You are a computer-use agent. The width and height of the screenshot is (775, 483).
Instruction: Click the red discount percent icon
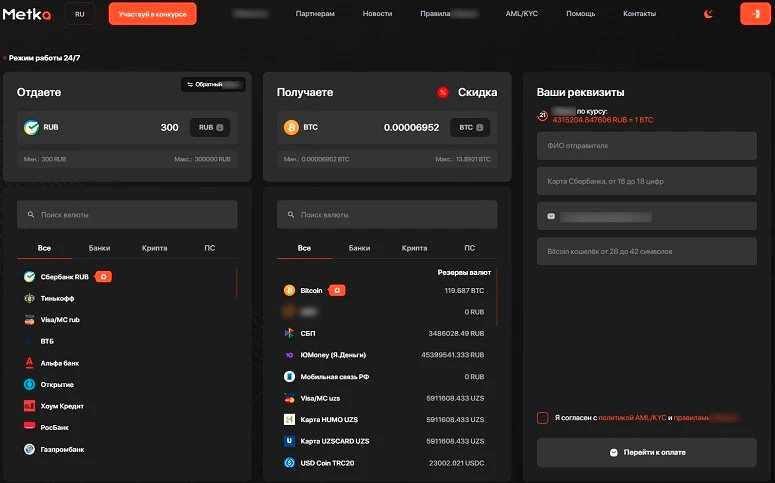click(442, 92)
